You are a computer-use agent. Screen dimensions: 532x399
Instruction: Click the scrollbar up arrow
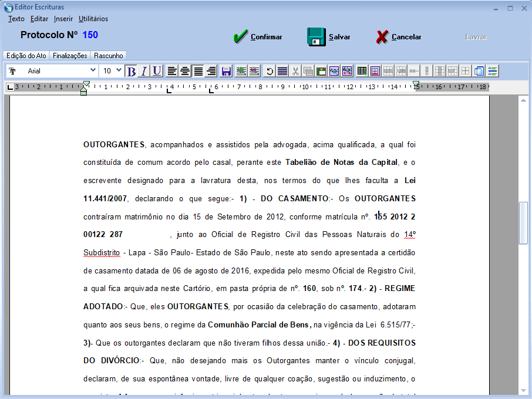523,100
